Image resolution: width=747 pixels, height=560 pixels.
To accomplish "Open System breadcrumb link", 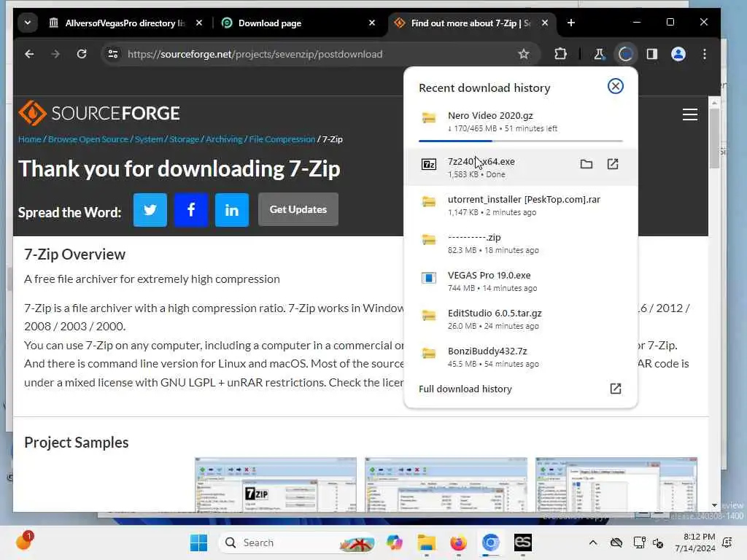I will [149, 139].
